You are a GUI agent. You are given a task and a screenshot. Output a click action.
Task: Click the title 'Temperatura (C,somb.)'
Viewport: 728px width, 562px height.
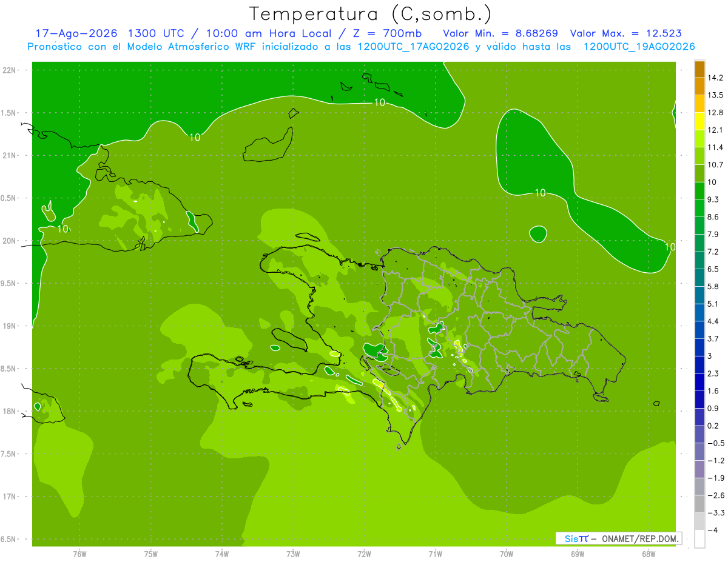click(x=371, y=14)
